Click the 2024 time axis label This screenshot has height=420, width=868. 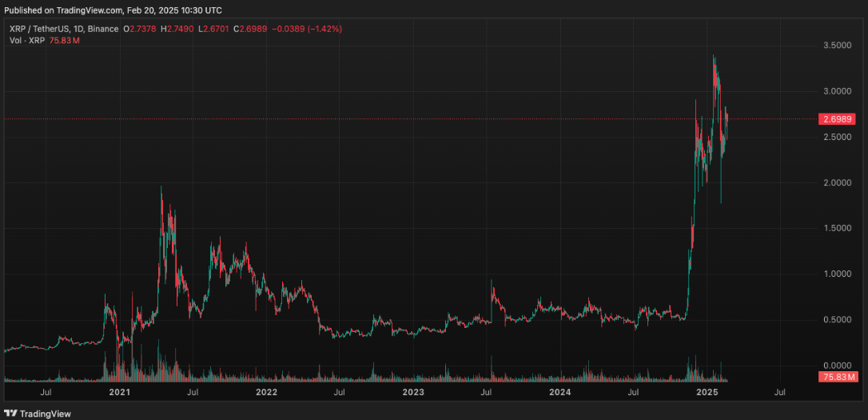click(560, 392)
